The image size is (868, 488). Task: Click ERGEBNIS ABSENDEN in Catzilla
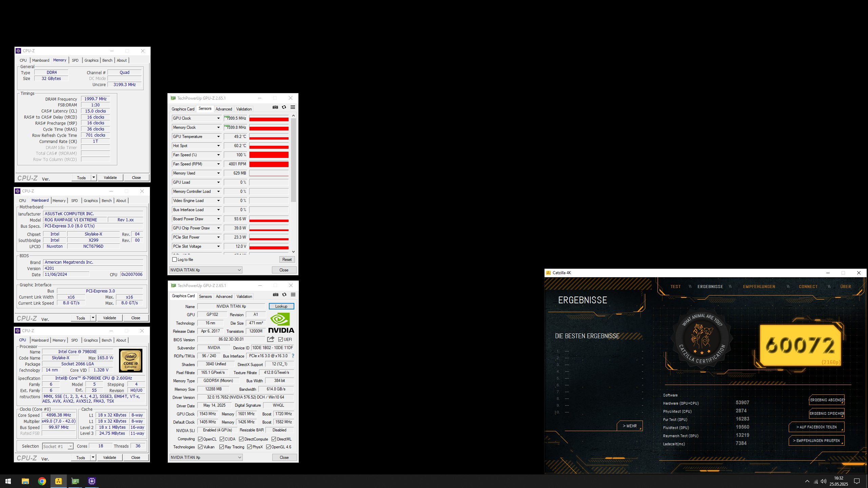pos(827,400)
